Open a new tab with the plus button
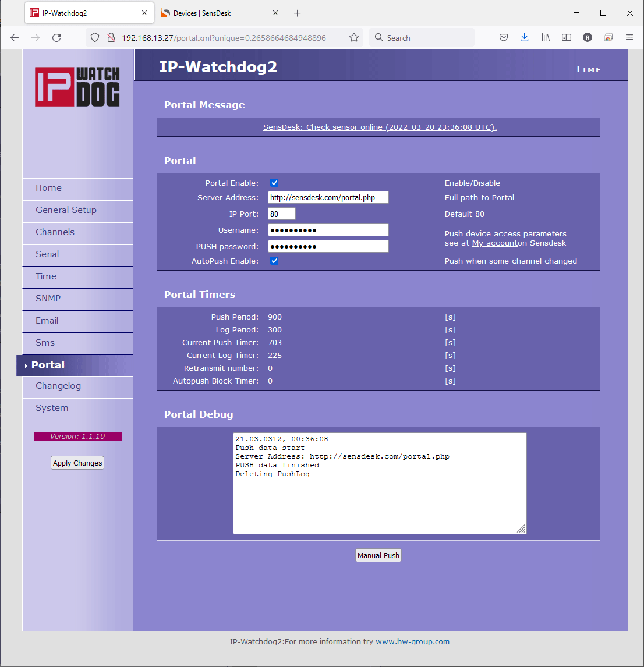 [297, 13]
